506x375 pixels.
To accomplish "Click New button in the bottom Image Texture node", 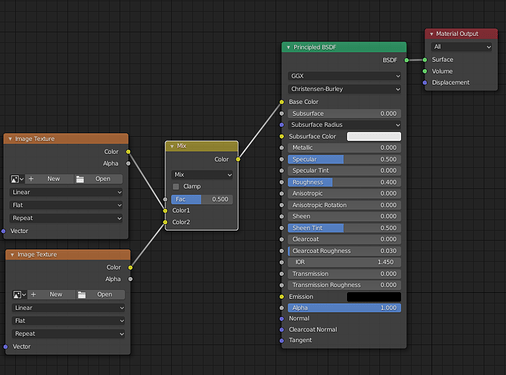I will click(52, 295).
